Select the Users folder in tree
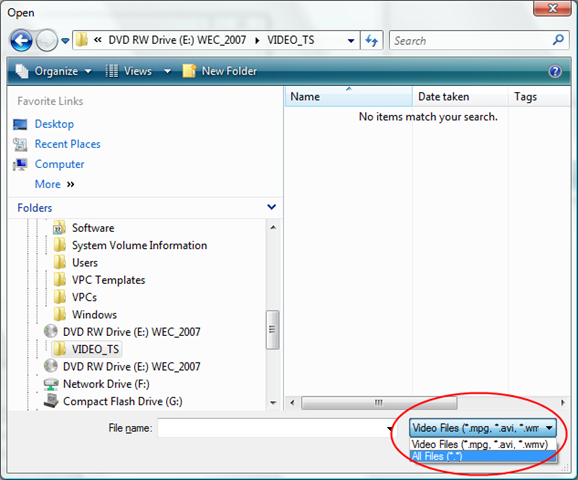 [85, 263]
